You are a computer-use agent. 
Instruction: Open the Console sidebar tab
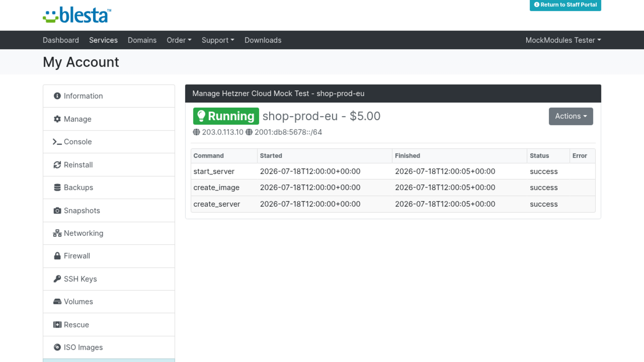tap(109, 142)
